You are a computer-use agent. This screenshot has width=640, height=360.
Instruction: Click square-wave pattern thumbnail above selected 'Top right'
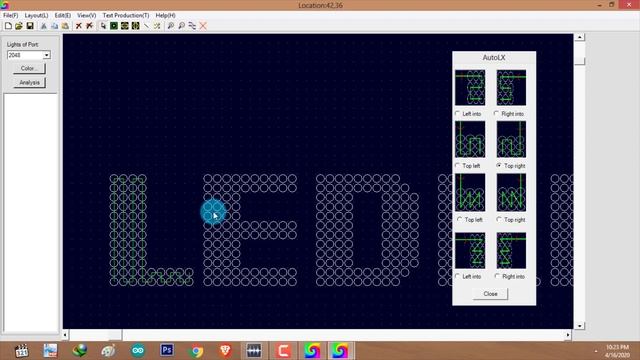[511, 139]
